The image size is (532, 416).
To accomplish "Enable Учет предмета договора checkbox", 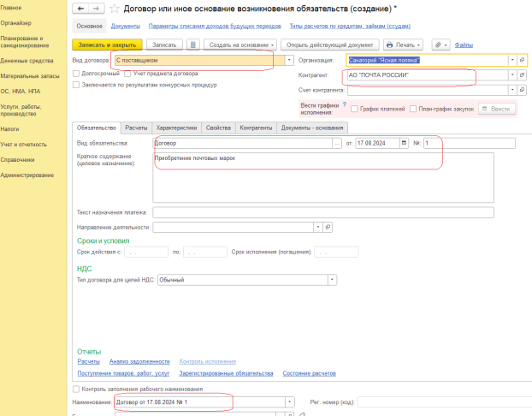I will pos(127,74).
